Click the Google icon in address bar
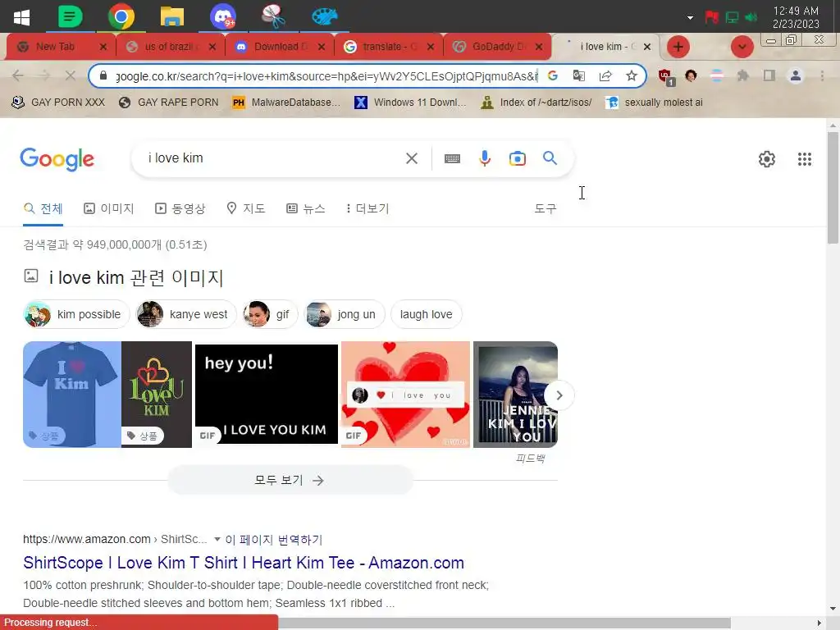This screenshot has width=840, height=630. (x=552, y=76)
